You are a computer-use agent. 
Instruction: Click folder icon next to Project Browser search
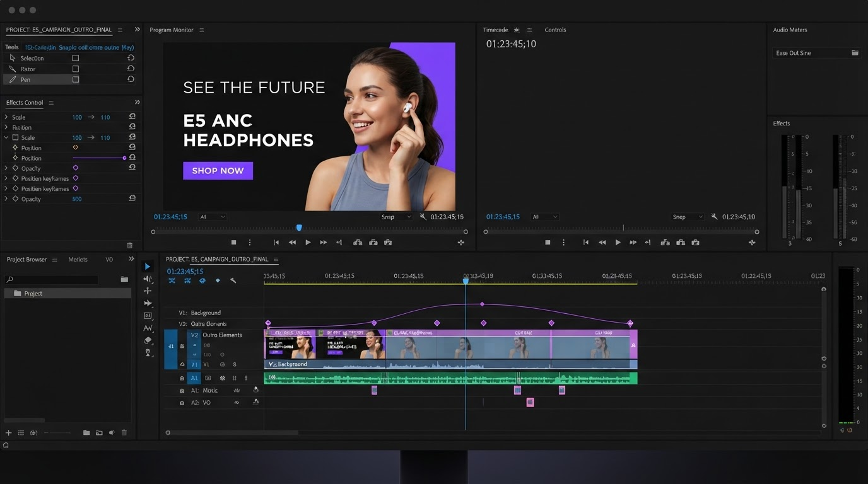pyautogui.click(x=124, y=279)
